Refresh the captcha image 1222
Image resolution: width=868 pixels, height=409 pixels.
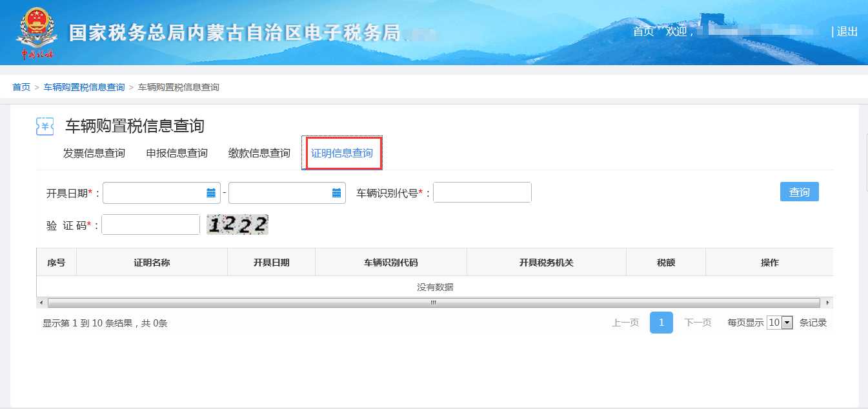click(x=237, y=224)
